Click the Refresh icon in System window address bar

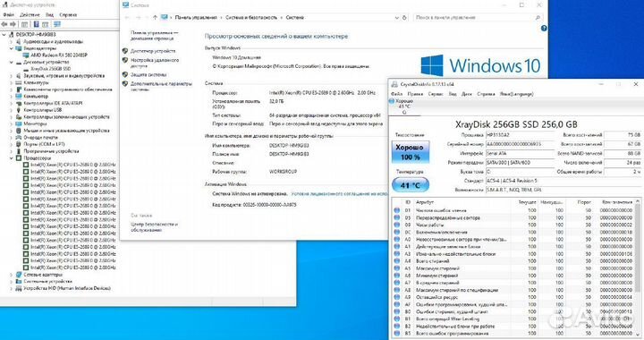[404, 17]
